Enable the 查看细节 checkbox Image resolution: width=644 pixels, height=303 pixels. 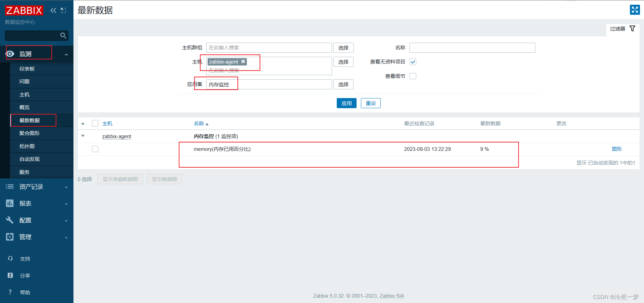point(413,76)
